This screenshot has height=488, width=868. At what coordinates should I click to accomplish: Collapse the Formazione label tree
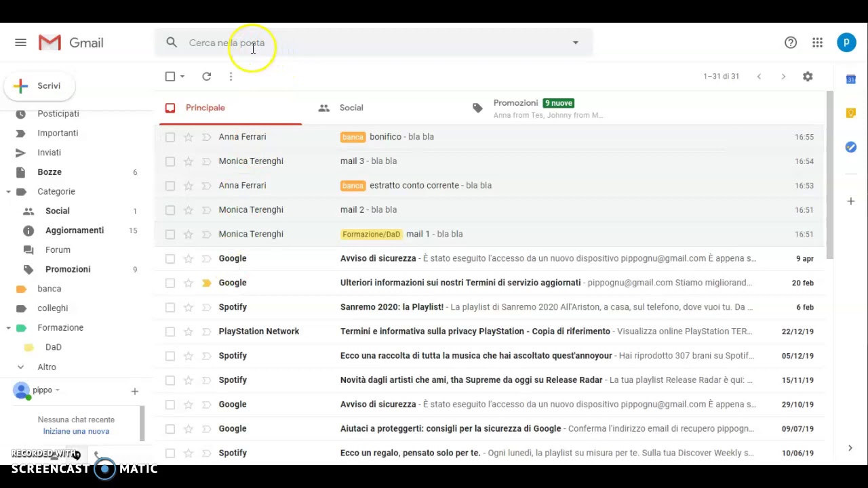[x=8, y=328]
